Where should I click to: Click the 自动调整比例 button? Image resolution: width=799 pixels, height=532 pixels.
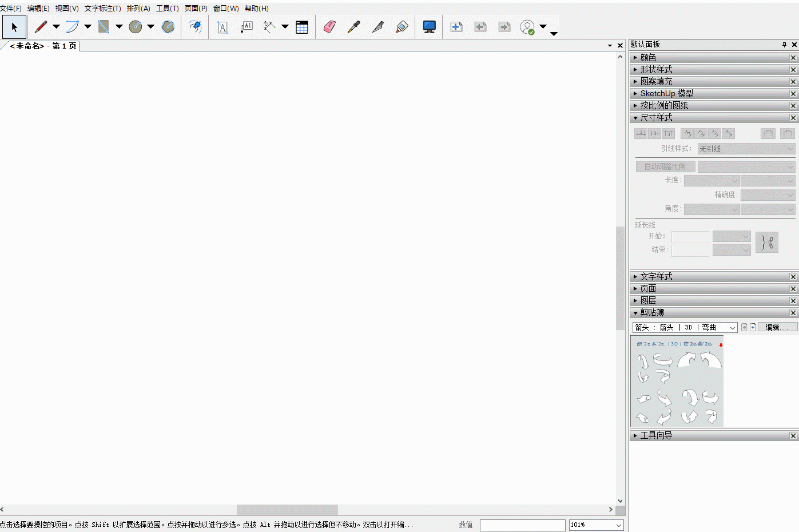coord(665,166)
